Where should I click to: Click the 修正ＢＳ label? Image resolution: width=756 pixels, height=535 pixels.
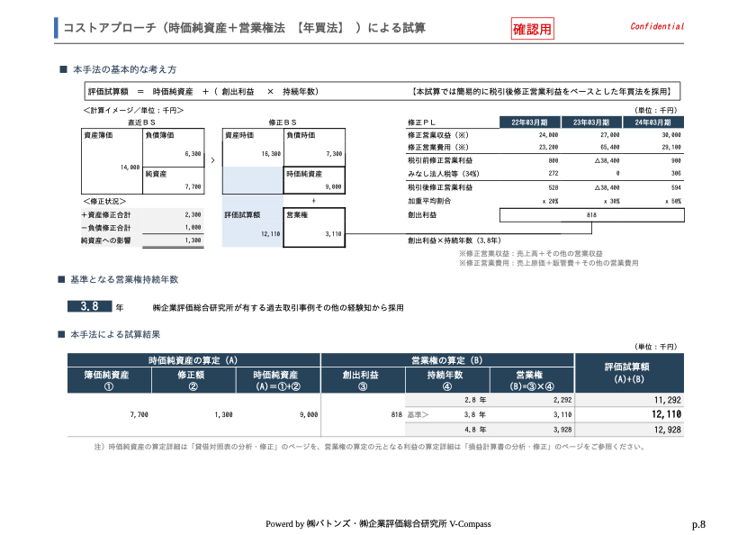(x=283, y=122)
